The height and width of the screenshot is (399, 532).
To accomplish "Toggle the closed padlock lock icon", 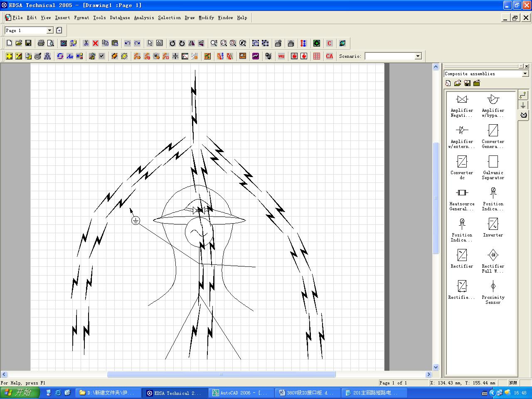I will pyautogui.click(x=291, y=43).
